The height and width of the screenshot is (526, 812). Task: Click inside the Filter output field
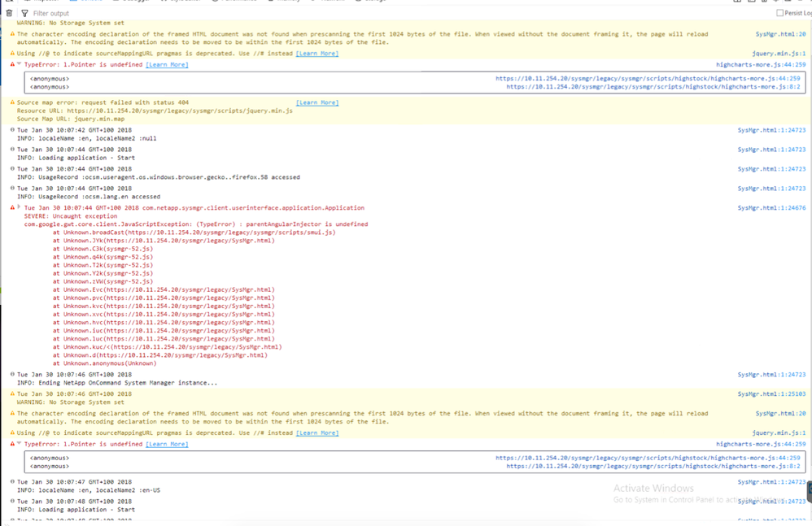pos(163,13)
